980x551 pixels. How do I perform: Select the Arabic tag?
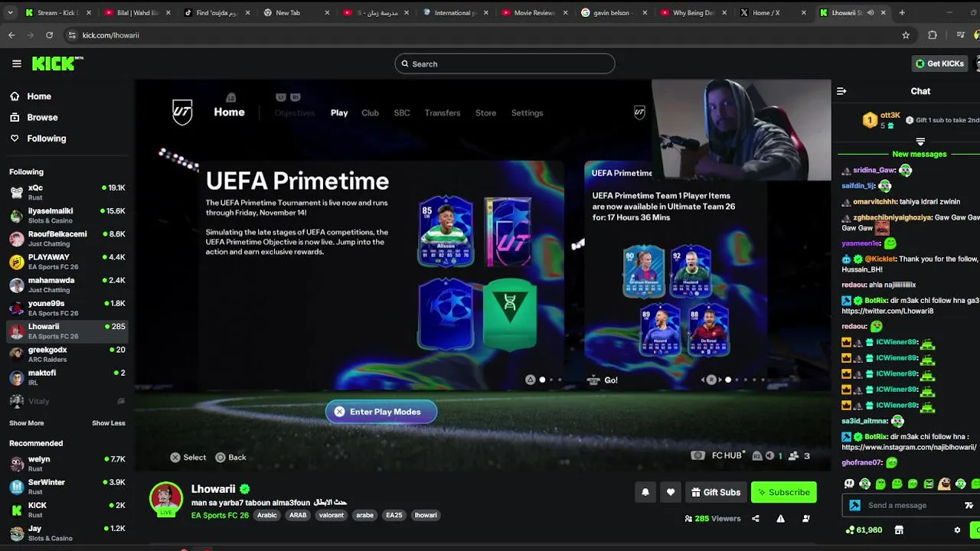(x=267, y=515)
